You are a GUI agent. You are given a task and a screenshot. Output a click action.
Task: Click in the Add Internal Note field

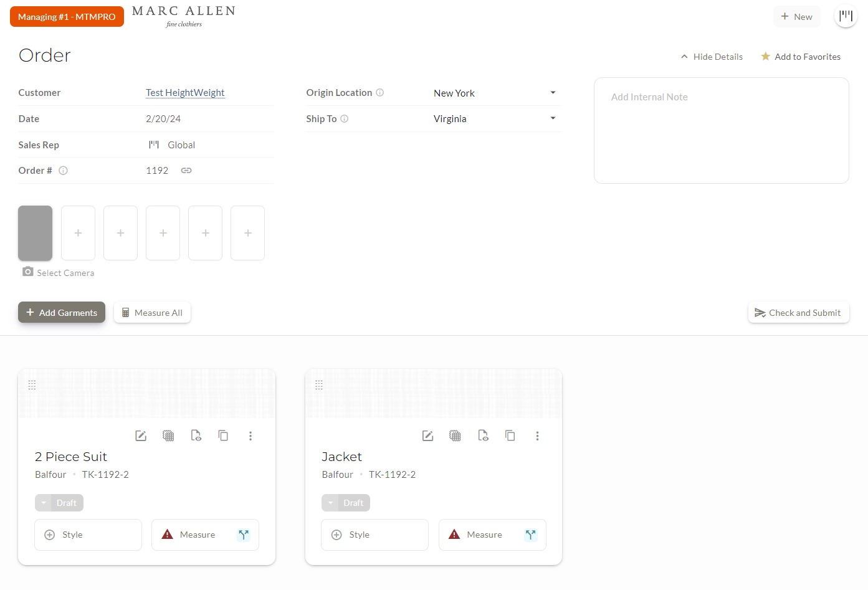[721, 131]
